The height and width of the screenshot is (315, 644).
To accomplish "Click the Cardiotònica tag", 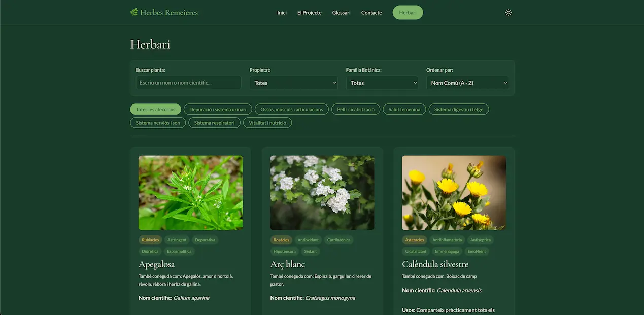I will point(338,240).
